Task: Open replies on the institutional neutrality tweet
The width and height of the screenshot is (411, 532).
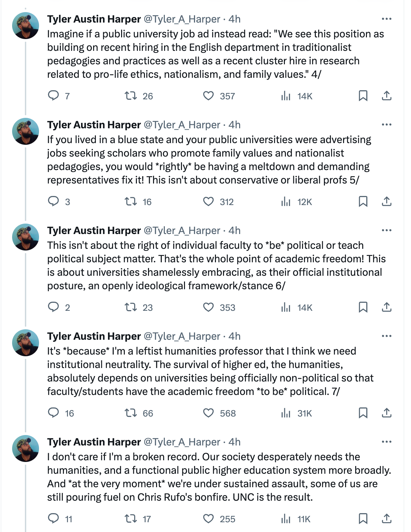Action: [54, 413]
